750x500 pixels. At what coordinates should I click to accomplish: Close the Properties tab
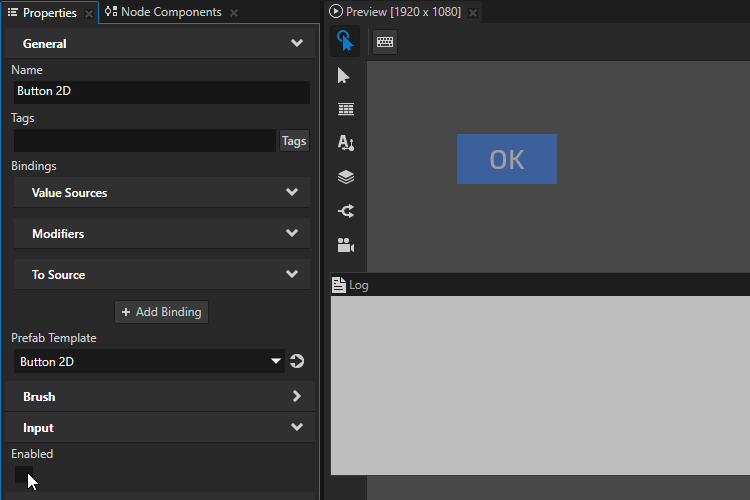(x=88, y=13)
